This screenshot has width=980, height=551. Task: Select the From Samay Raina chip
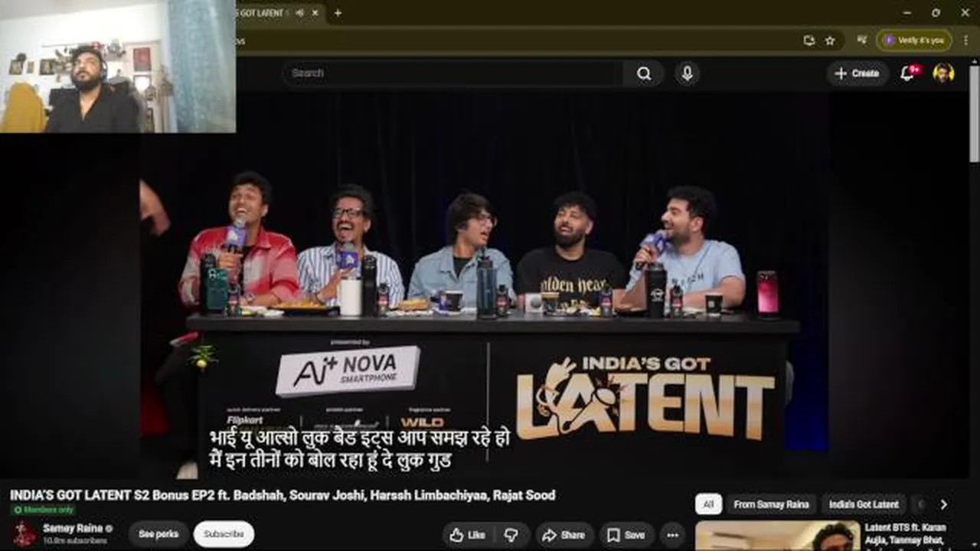[x=771, y=504]
